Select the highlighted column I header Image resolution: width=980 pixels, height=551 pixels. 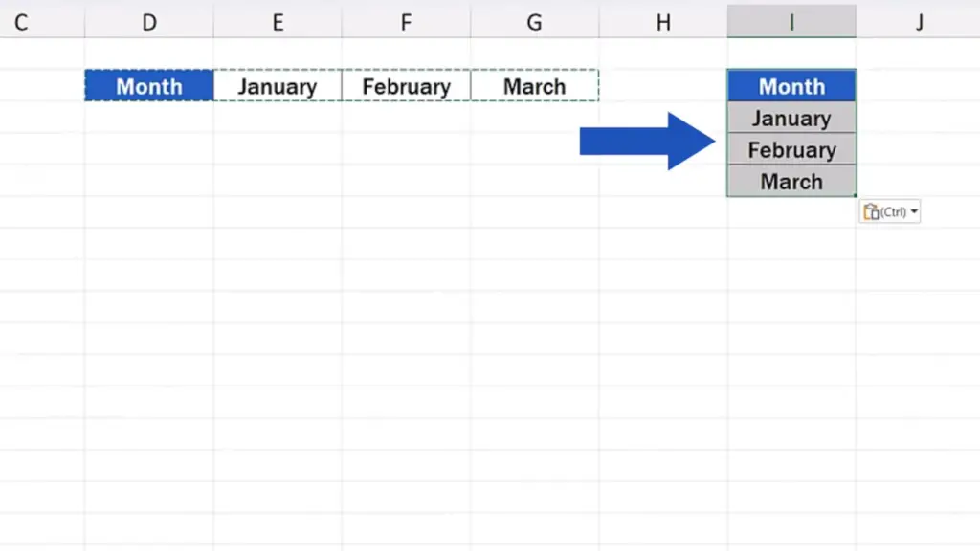(791, 23)
